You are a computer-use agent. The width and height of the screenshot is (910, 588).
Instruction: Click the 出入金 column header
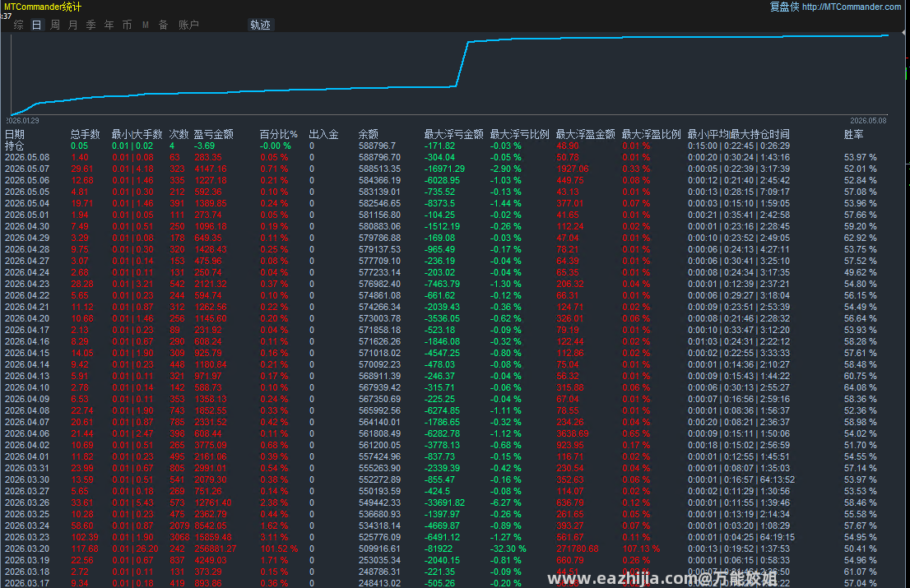324,135
